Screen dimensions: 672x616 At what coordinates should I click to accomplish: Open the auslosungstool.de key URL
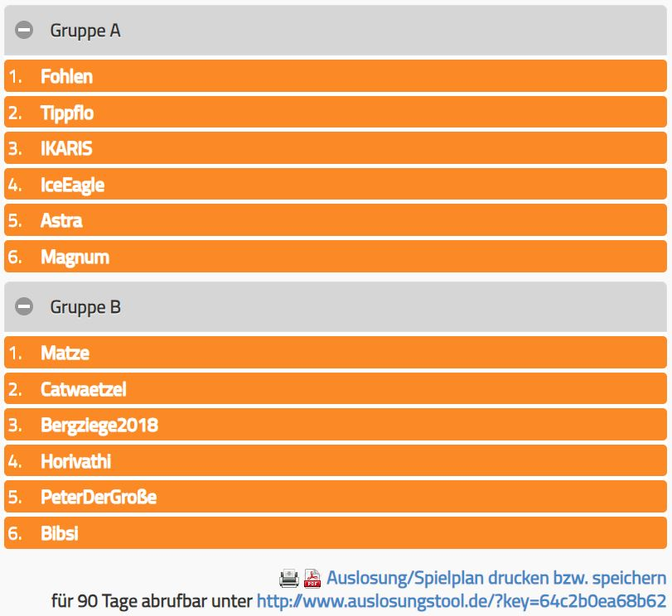[462, 601]
